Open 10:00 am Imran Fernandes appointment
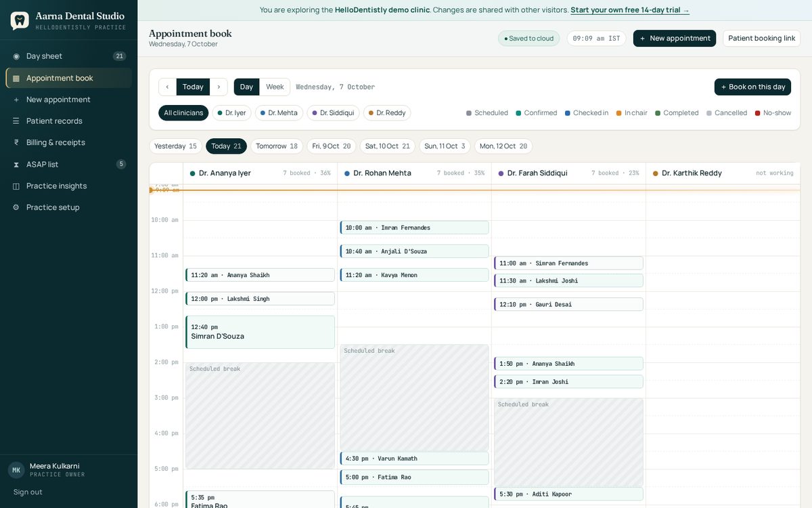This screenshot has height=508, width=812. [414, 228]
